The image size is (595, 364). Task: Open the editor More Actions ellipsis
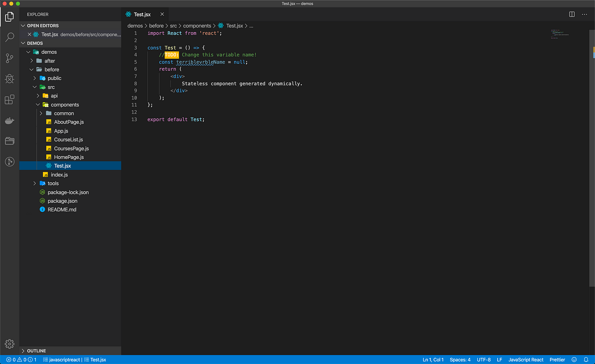click(584, 14)
